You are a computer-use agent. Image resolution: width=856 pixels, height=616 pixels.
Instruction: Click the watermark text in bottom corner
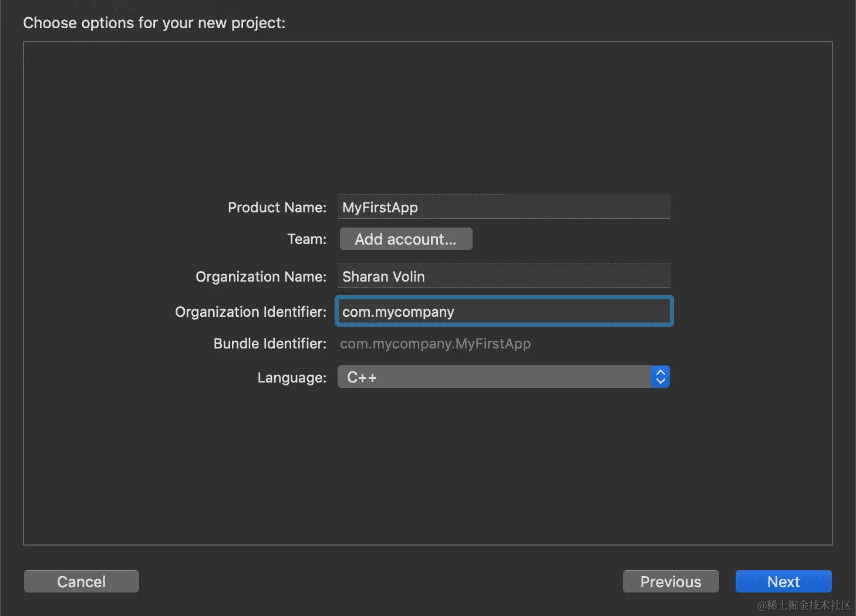[x=803, y=605]
